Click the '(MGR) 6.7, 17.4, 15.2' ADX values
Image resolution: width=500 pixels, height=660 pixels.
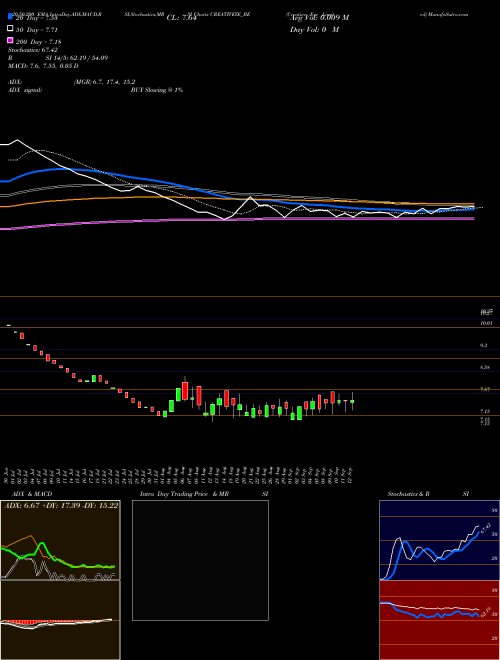(x=104, y=82)
